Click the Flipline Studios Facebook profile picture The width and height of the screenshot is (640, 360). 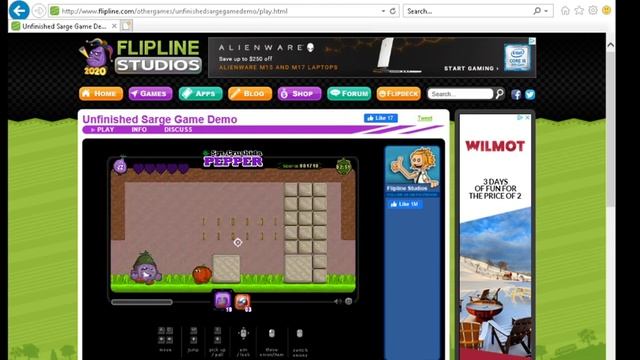coord(412,165)
